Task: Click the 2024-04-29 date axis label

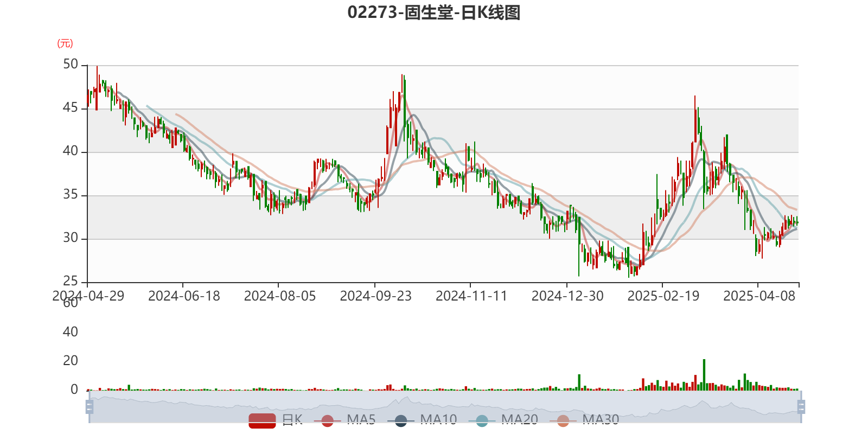Action: click(88, 296)
